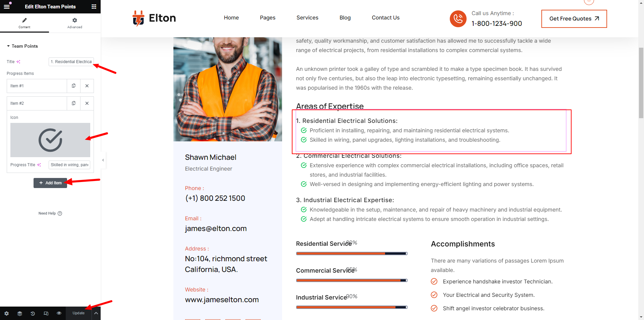Choose icon in the Icon preview box

[50, 140]
